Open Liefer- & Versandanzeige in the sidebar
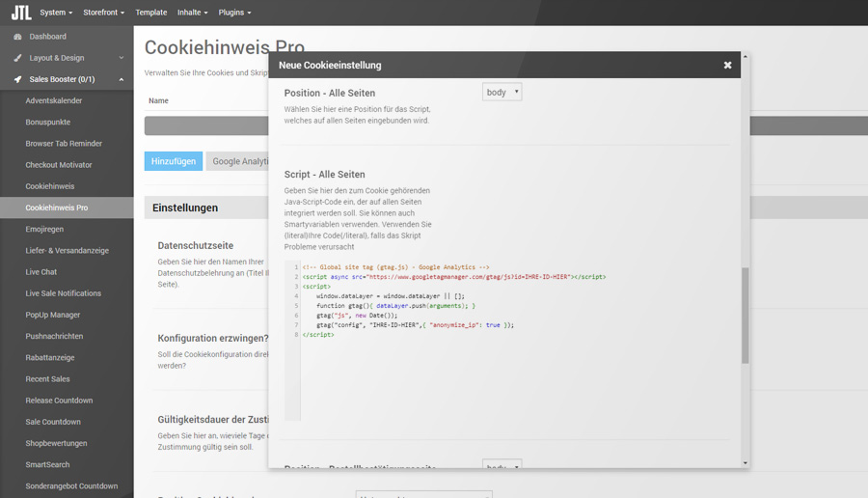Screen dimensions: 868x498 (67, 250)
